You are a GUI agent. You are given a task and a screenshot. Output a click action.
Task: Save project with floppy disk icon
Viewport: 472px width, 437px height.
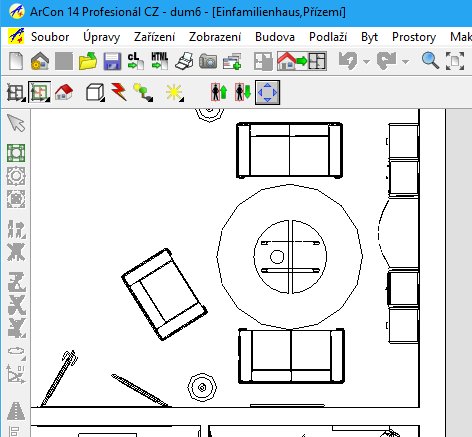point(112,61)
